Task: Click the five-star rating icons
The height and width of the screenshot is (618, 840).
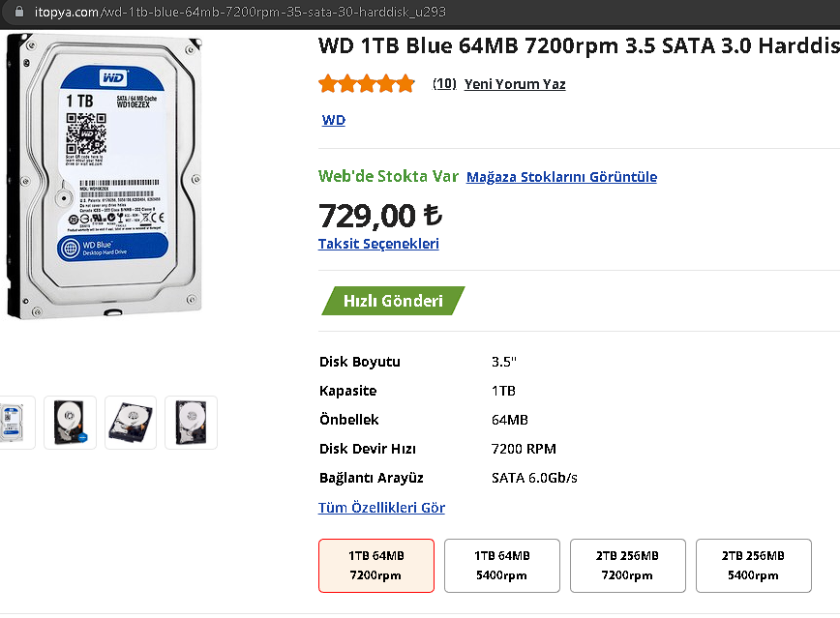Action: 367,84
